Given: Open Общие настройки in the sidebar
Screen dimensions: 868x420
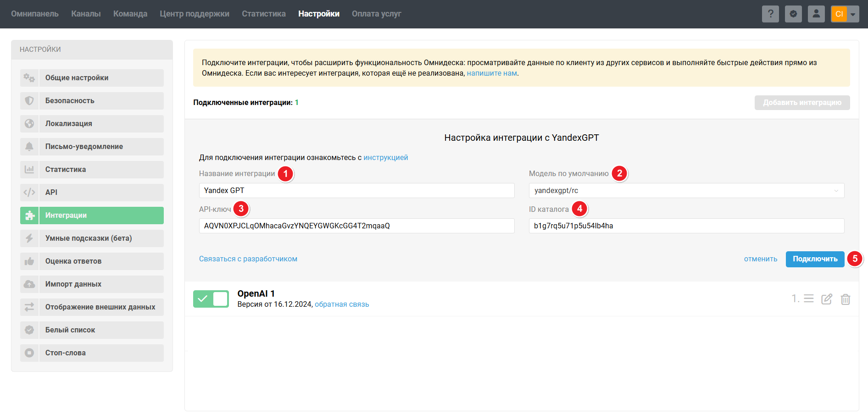Looking at the screenshot, I should tap(92, 78).
